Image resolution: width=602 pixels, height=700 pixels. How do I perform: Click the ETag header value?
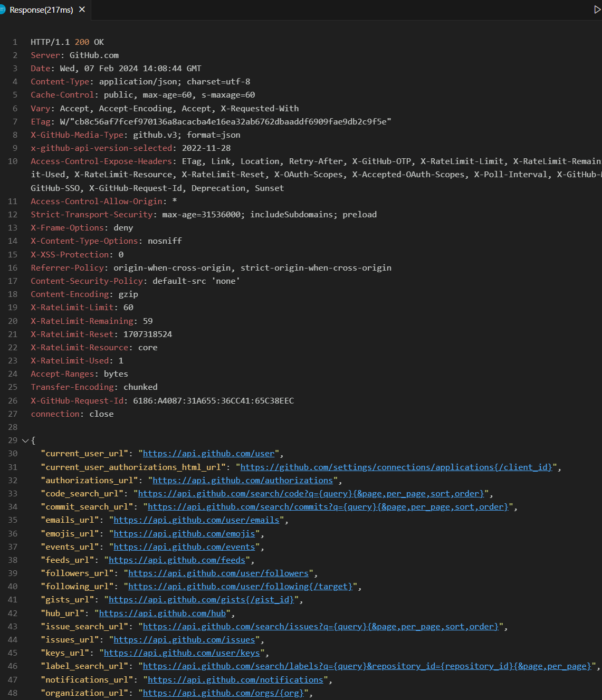point(226,122)
